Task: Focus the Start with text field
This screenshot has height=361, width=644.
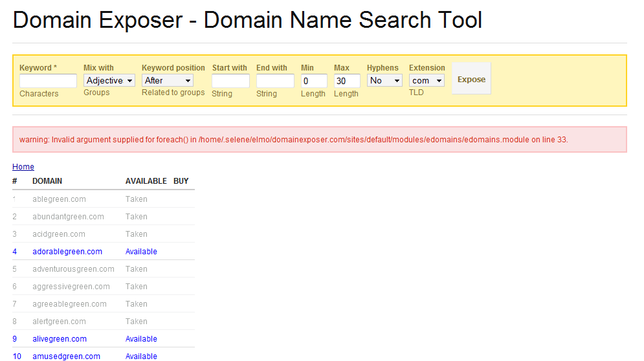Action: 230,81
